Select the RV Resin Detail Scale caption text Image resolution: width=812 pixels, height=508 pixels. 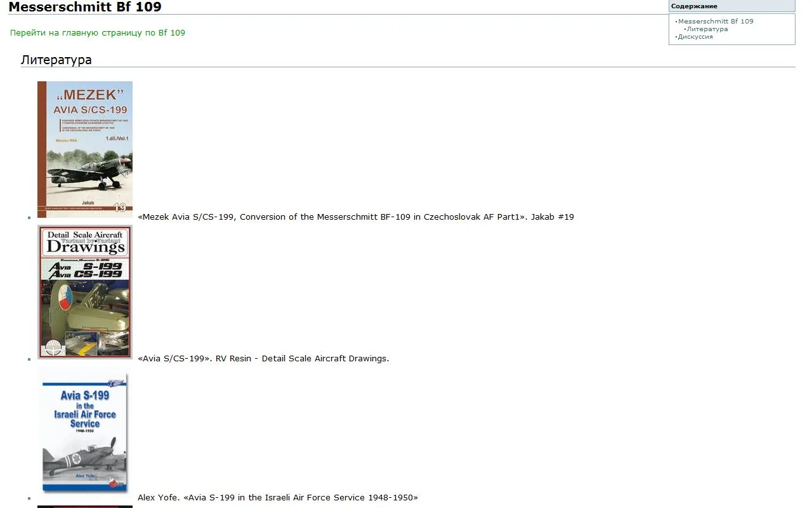(x=263, y=359)
